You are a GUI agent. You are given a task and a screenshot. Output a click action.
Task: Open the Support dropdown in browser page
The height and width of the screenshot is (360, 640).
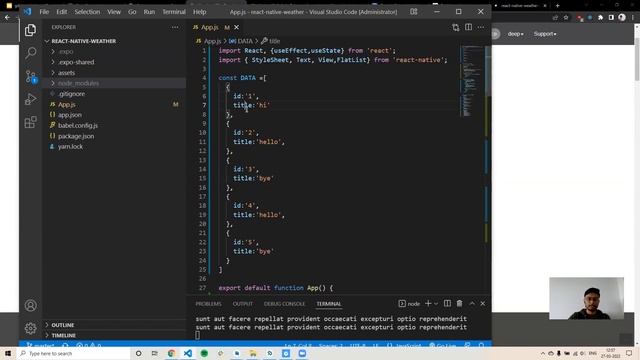pos(545,34)
